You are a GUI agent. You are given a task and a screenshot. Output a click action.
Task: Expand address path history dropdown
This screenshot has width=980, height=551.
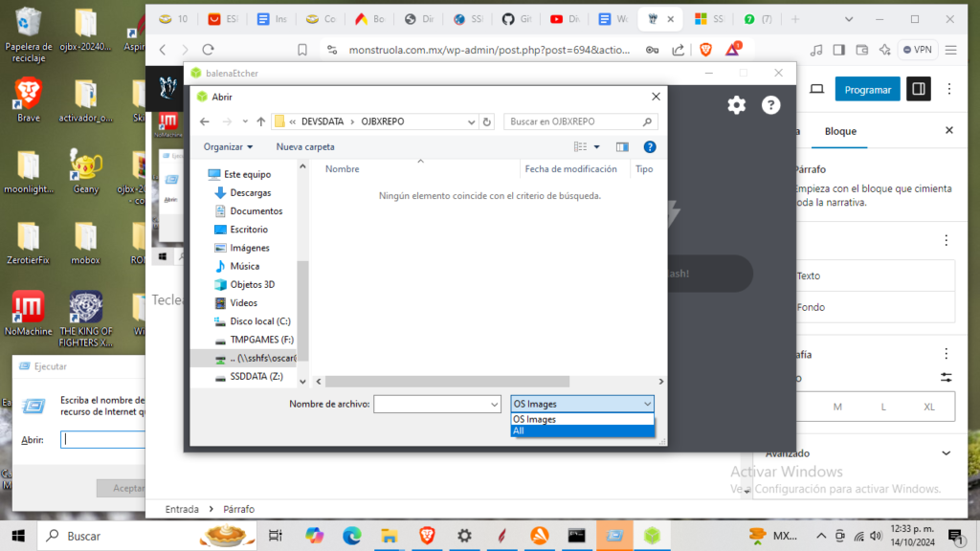tap(471, 121)
